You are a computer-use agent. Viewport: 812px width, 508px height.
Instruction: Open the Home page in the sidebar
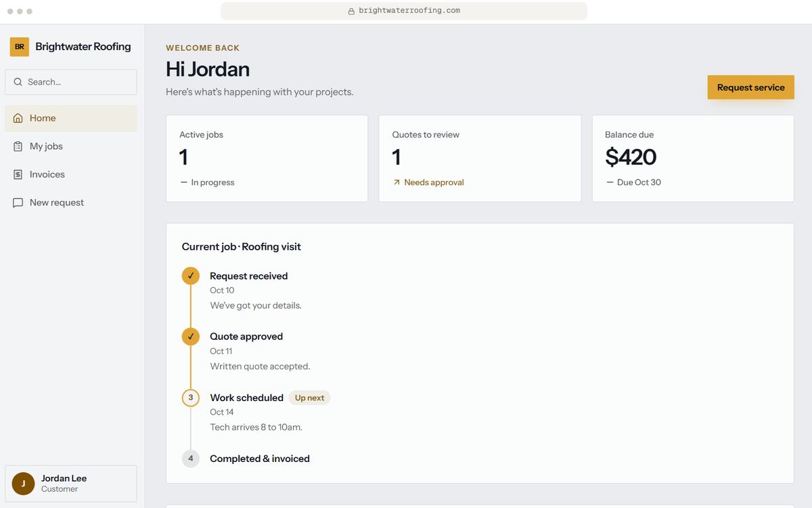point(71,118)
